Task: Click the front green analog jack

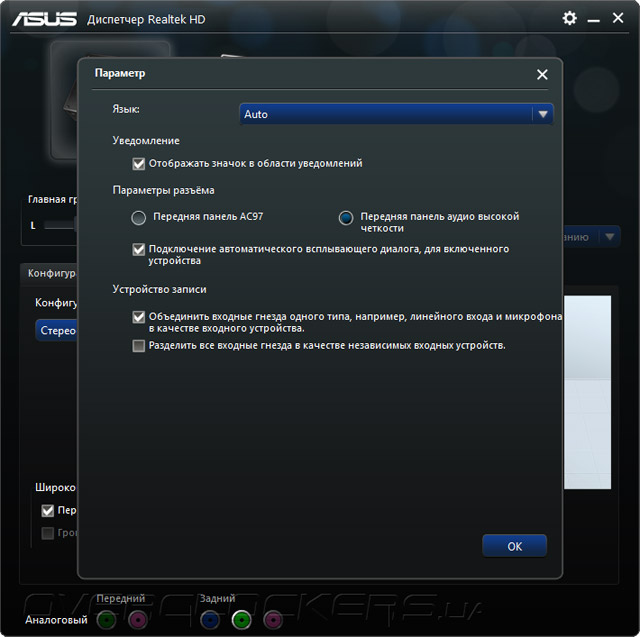Action: (x=107, y=620)
